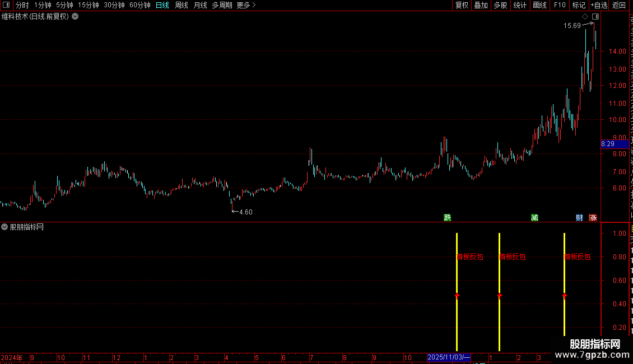The width and height of the screenshot is (633, 364).
Task: Click the 复权 adjustment button
Action: point(462,5)
